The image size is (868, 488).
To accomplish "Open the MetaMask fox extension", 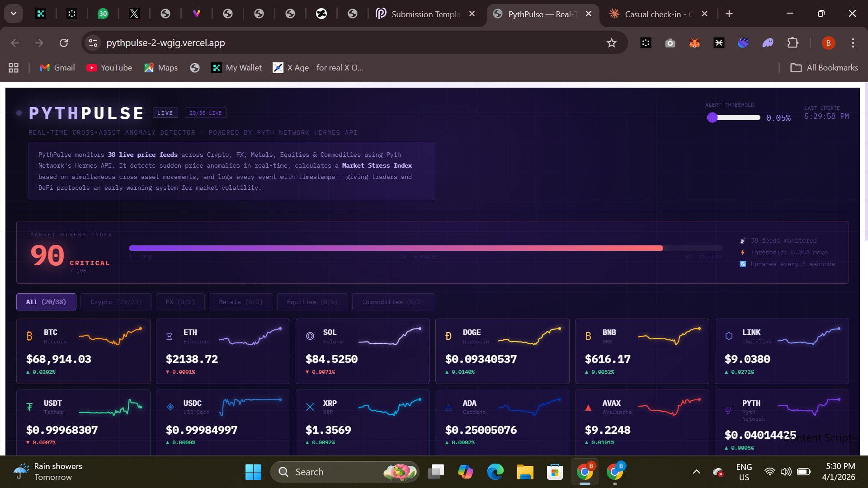I will click(694, 43).
